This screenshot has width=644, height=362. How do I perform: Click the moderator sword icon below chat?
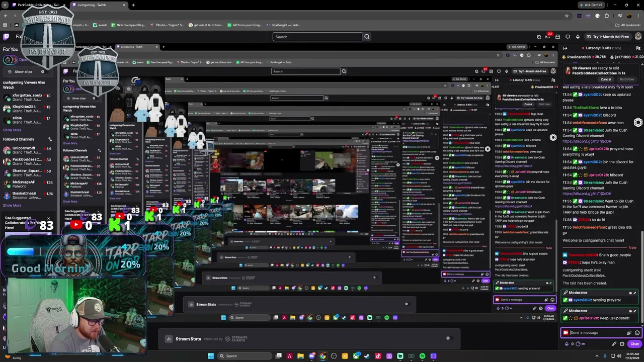[614, 344]
